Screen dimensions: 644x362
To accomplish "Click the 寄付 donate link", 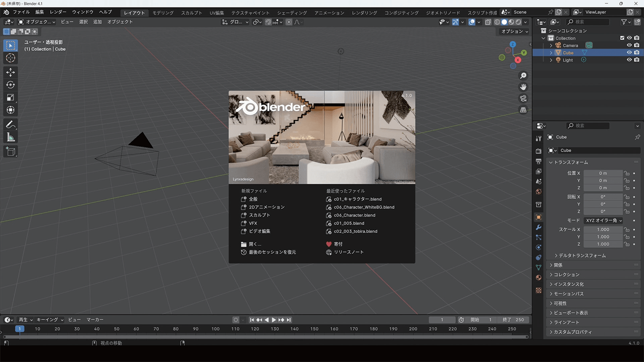I will coord(334,244).
